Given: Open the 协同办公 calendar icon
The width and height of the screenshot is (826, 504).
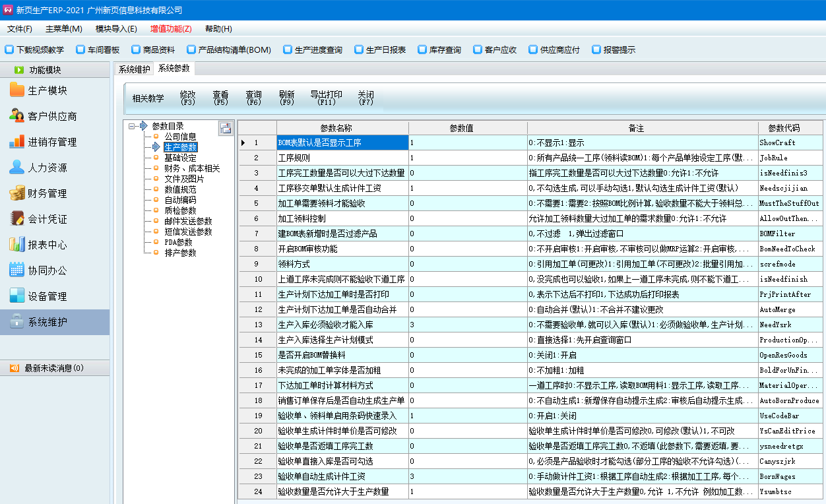Looking at the screenshot, I should [17, 270].
